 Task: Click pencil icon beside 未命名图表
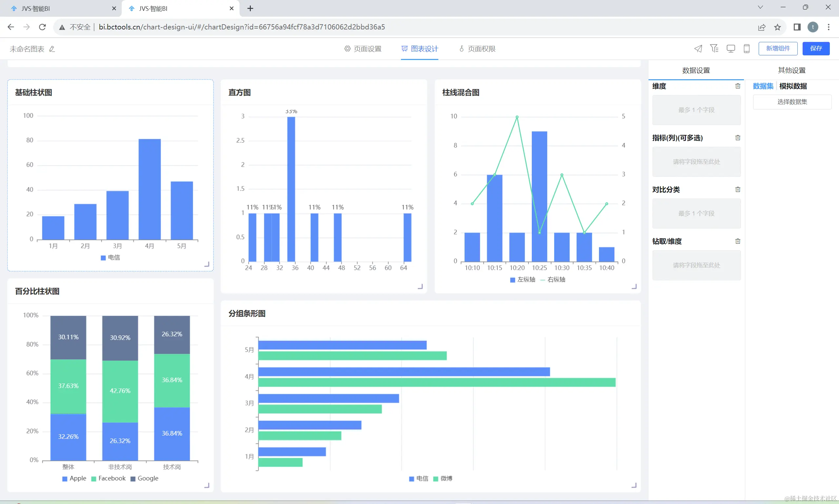point(52,49)
